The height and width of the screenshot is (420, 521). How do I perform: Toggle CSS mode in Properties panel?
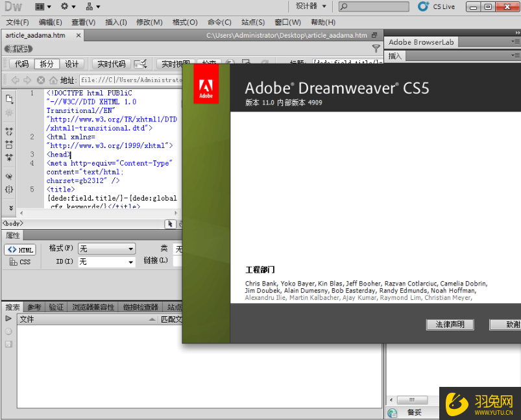pos(20,262)
